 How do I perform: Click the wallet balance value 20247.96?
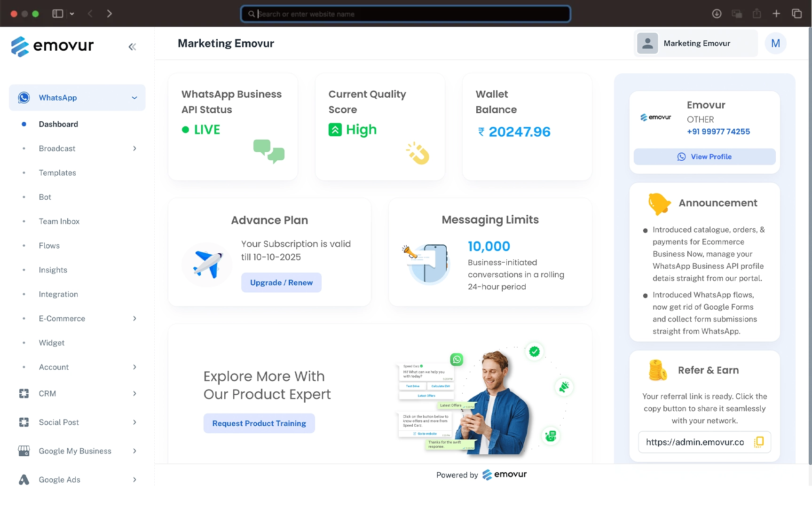pos(520,132)
